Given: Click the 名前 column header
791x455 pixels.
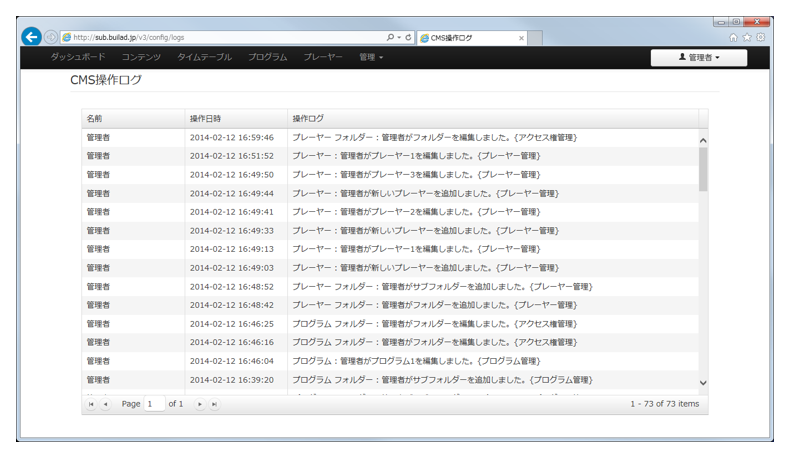Looking at the screenshot, I should (133, 119).
